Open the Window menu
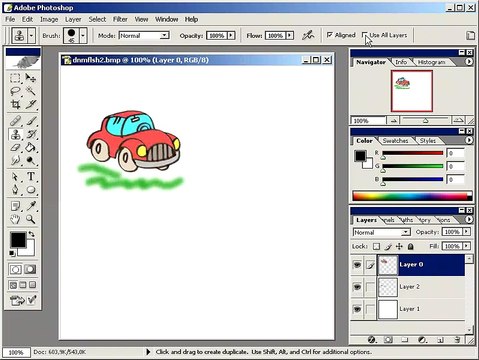Image resolution: width=479 pixels, height=360 pixels. point(166,19)
